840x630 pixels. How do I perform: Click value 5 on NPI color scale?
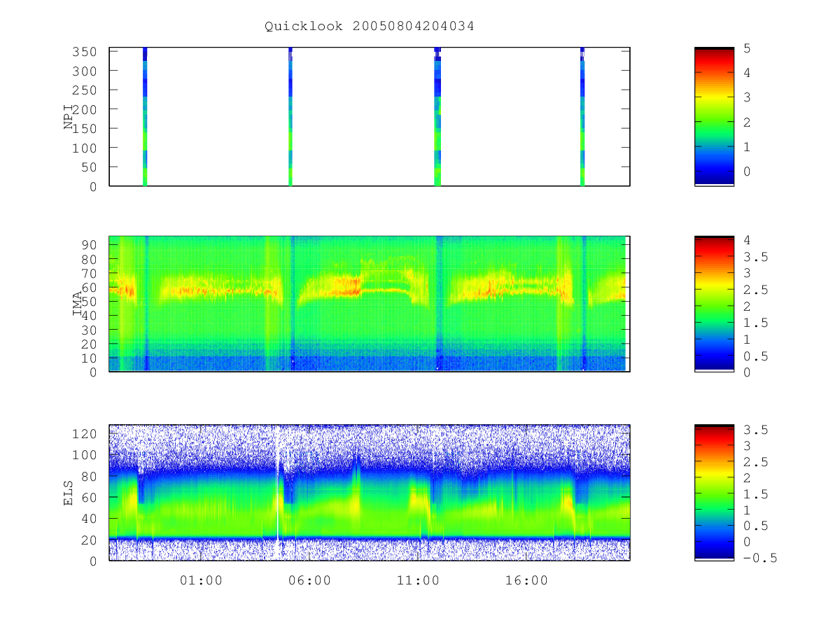(x=747, y=48)
